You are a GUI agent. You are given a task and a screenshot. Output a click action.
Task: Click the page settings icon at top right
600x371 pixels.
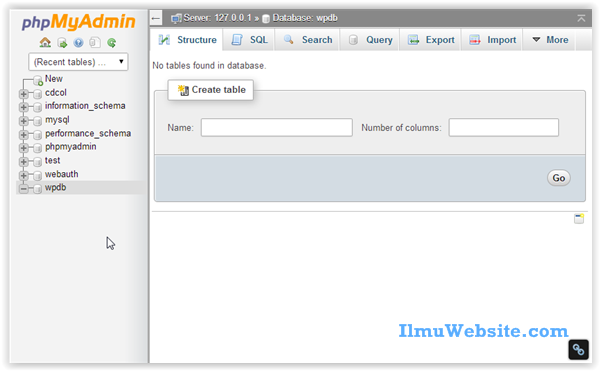pos(581,18)
